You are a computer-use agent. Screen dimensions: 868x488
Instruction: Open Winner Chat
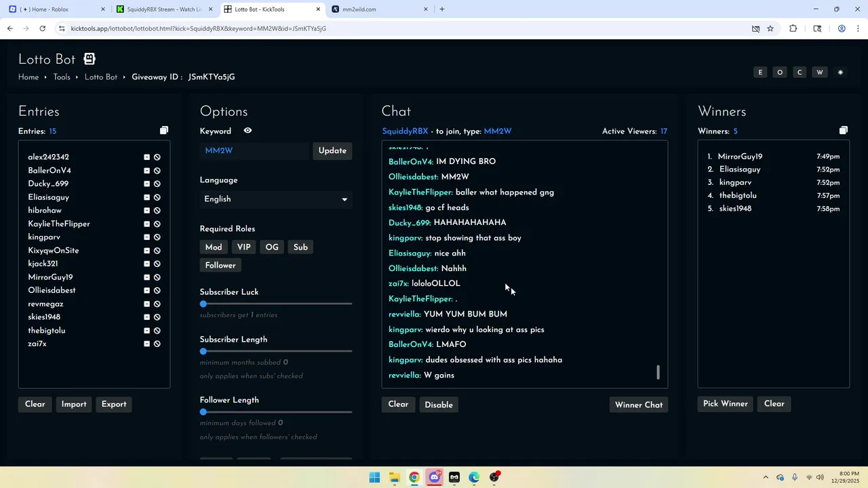pyautogui.click(x=639, y=405)
